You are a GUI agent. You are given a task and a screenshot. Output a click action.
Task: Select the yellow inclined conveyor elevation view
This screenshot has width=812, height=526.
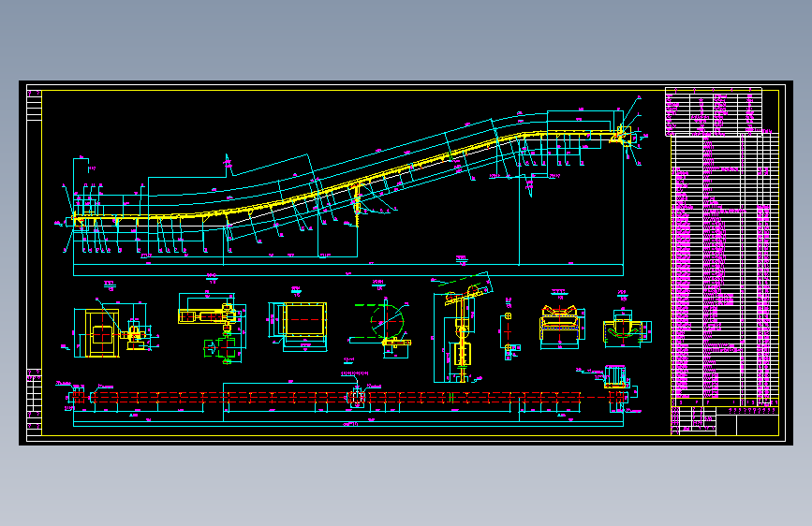[352, 183]
